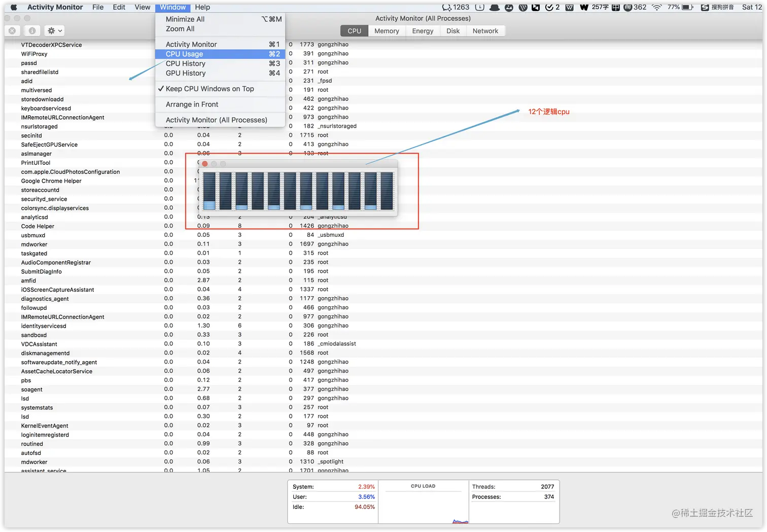Switch to the CPU tab

pos(355,31)
